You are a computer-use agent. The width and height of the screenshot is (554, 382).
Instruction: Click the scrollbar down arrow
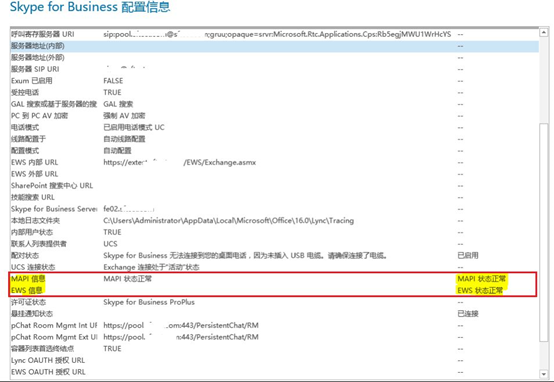pos(544,374)
